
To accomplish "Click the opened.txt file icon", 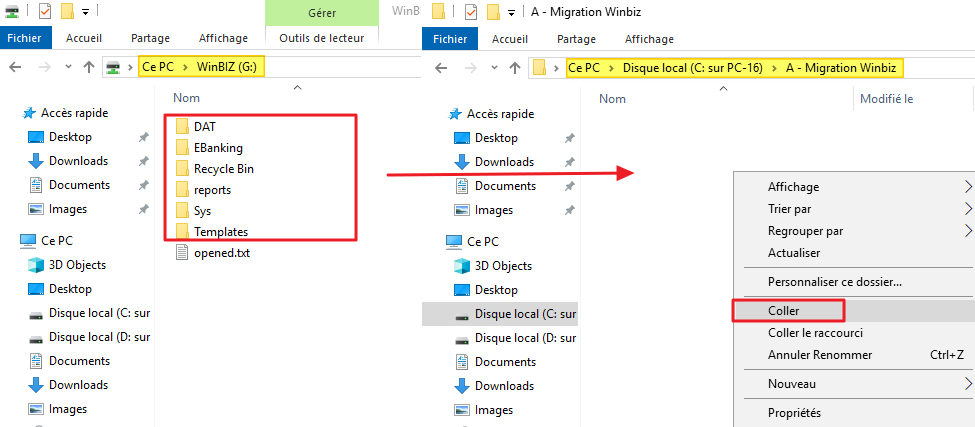I will tap(181, 252).
